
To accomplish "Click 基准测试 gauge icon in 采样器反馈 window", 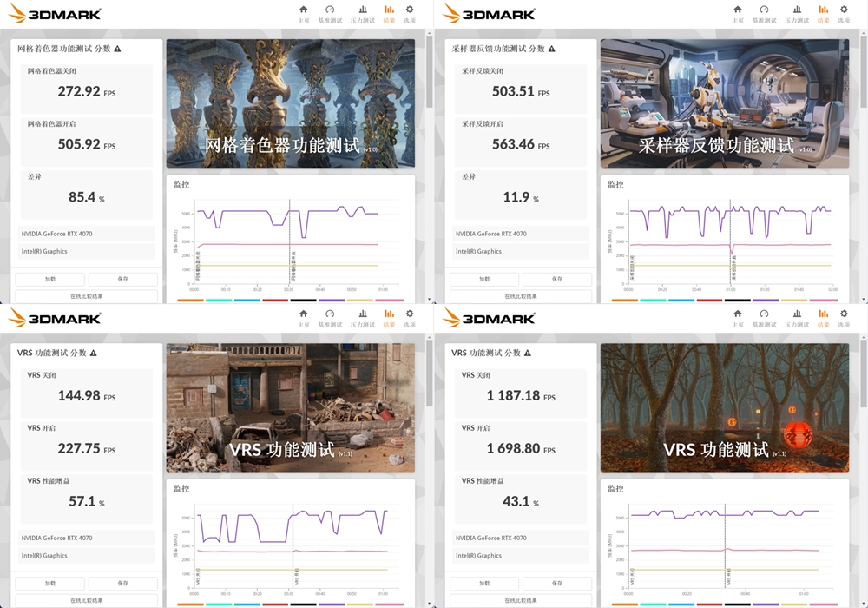I will (764, 10).
